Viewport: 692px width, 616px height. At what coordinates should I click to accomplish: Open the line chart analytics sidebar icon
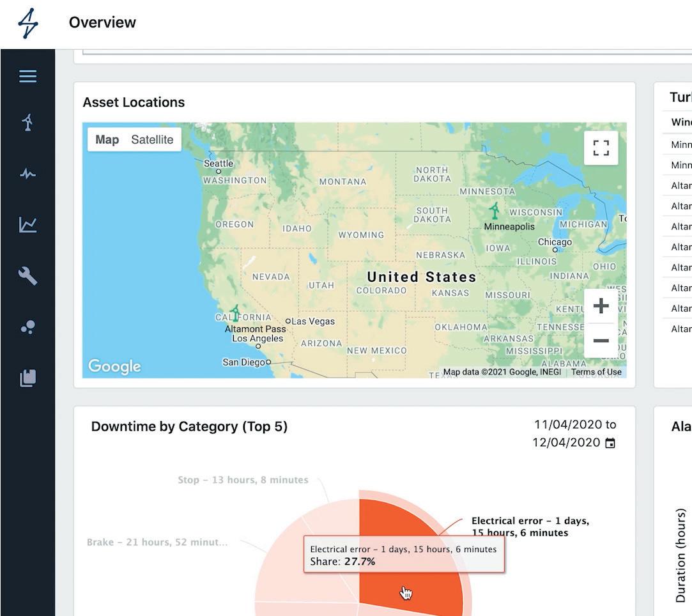click(x=27, y=224)
